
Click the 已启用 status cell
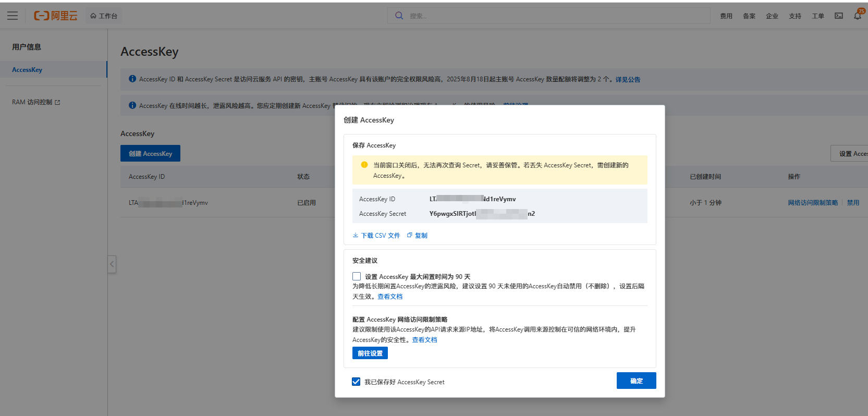[x=307, y=203]
